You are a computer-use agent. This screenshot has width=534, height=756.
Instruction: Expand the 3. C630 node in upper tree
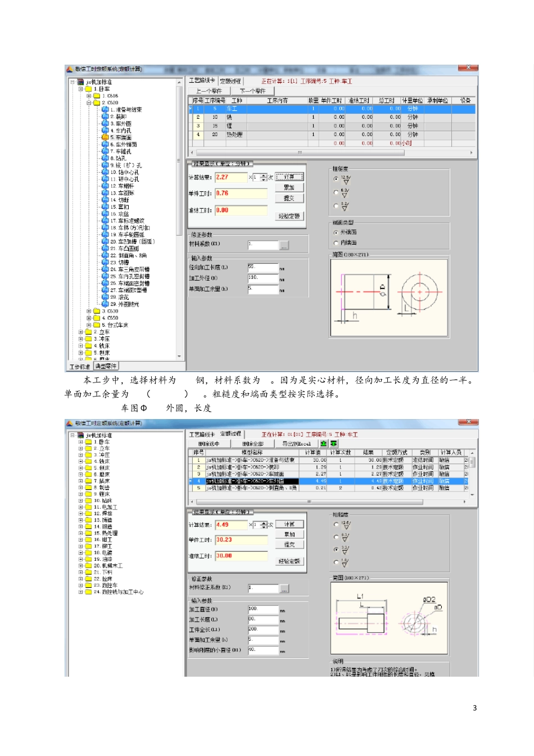pos(89,311)
